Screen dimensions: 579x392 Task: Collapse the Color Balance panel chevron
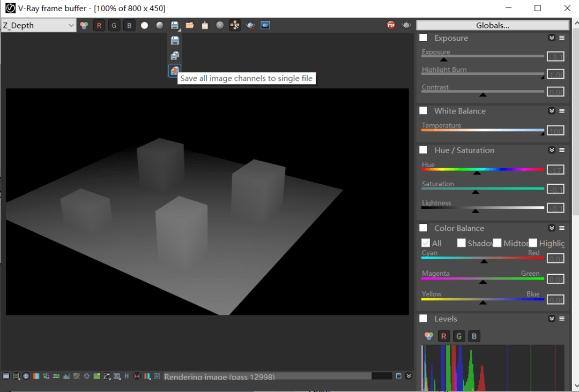click(x=551, y=228)
